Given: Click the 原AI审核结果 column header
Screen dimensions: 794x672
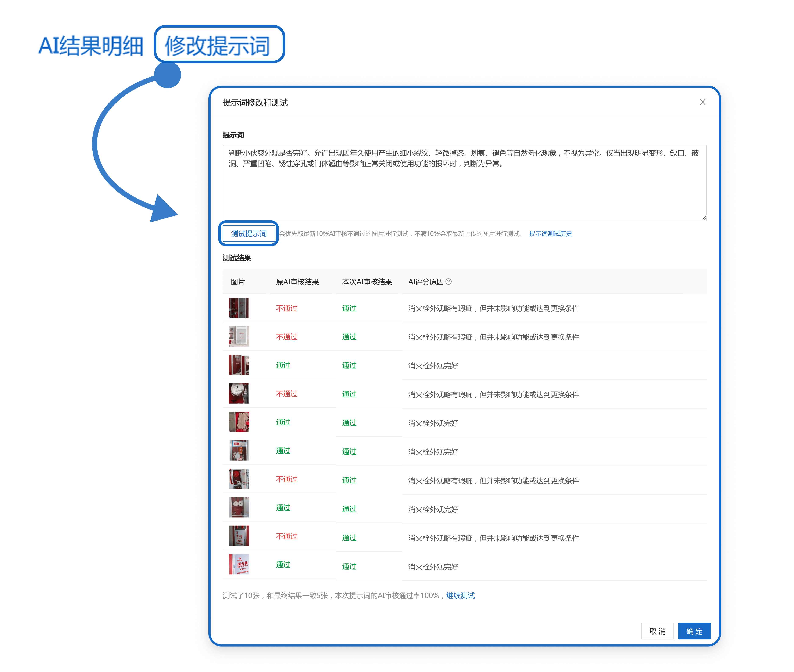Looking at the screenshot, I should tap(297, 282).
